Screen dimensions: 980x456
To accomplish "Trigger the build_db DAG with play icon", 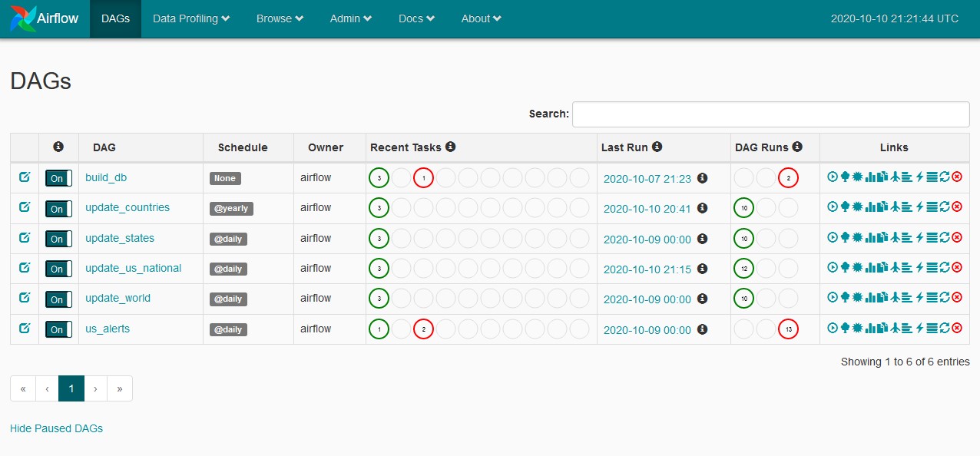I will coord(833,177).
